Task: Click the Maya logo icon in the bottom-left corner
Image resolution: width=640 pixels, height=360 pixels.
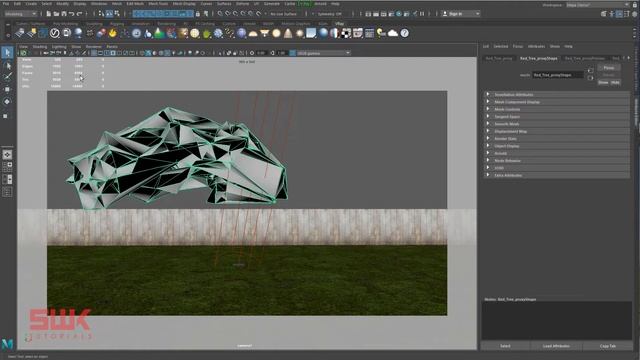Action: pyautogui.click(x=7, y=344)
